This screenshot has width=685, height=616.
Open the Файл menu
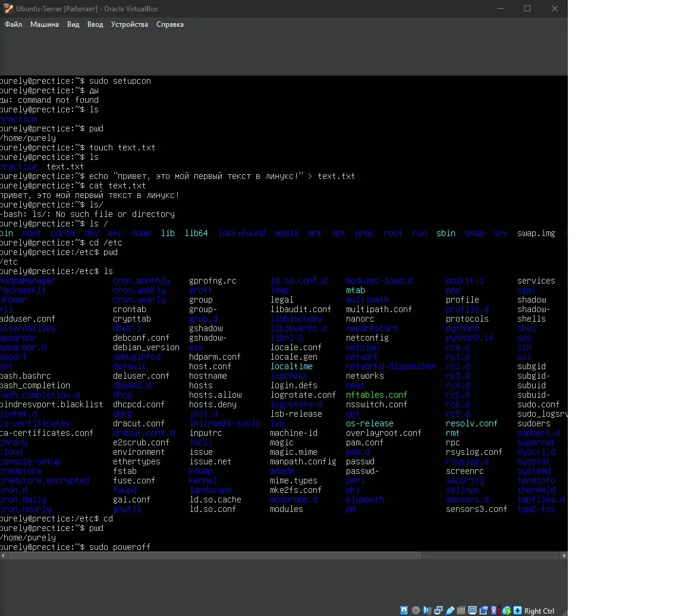click(14, 24)
